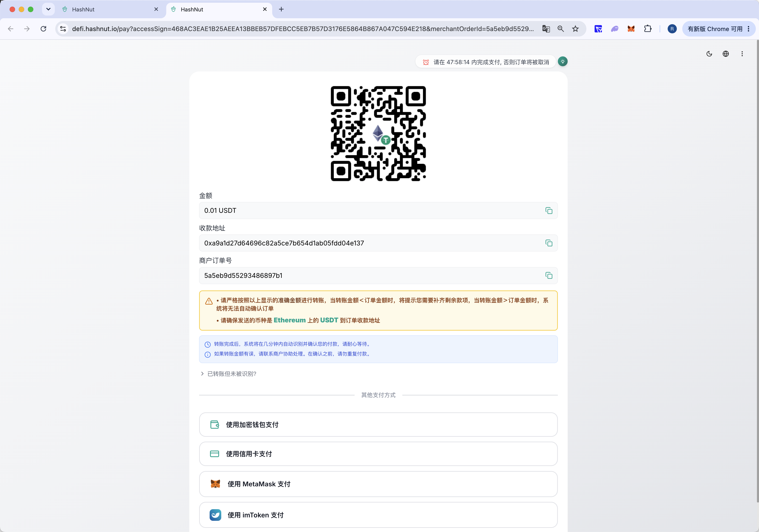Click the countdown timer 47:58:14 notice
The height and width of the screenshot is (532, 759).
(x=485, y=62)
